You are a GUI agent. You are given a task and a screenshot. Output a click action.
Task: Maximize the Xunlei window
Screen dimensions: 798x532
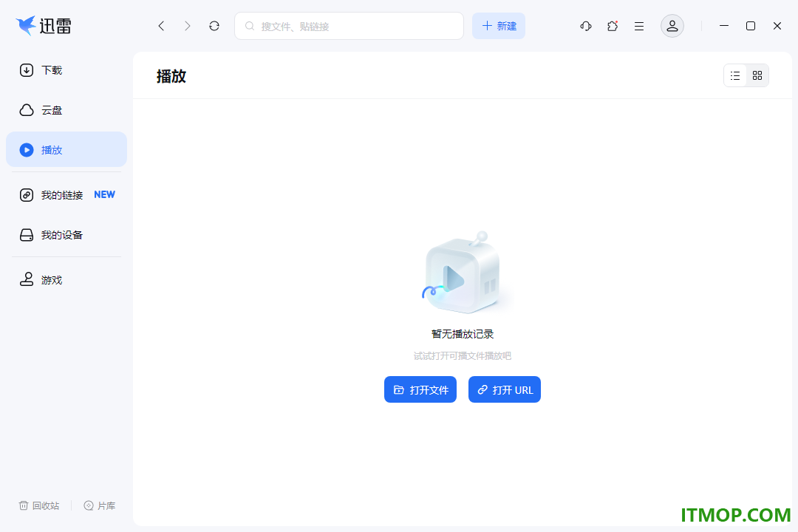click(751, 26)
